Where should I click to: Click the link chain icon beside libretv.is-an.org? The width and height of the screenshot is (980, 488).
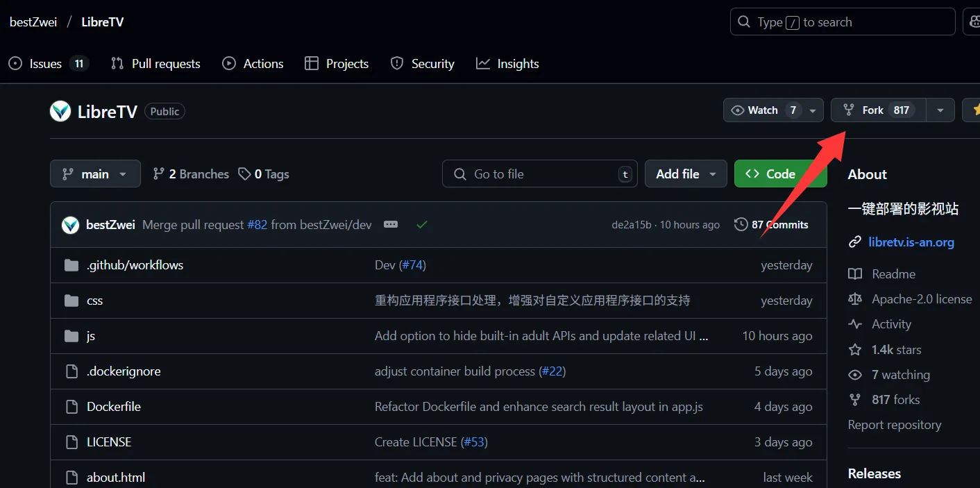[855, 242]
